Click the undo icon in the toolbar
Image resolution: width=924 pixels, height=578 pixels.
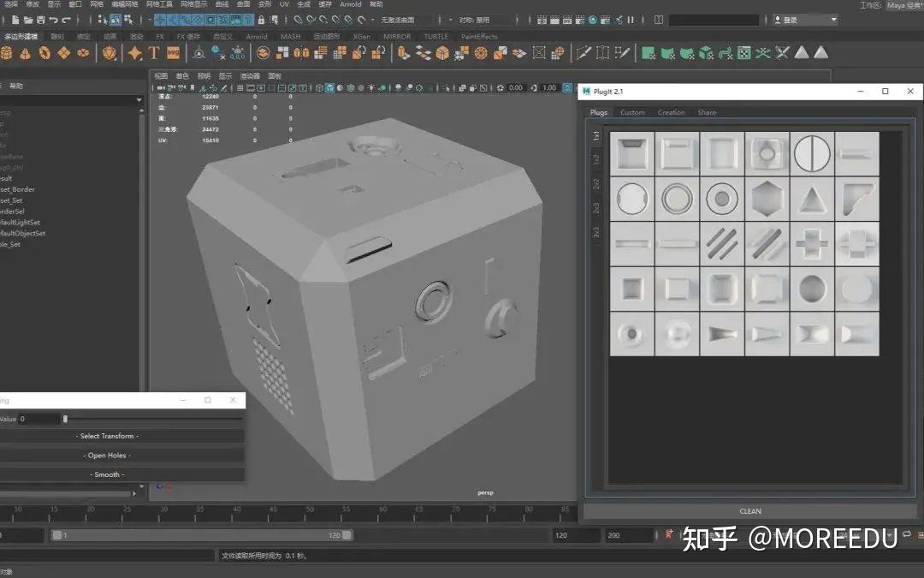point(54,19)
